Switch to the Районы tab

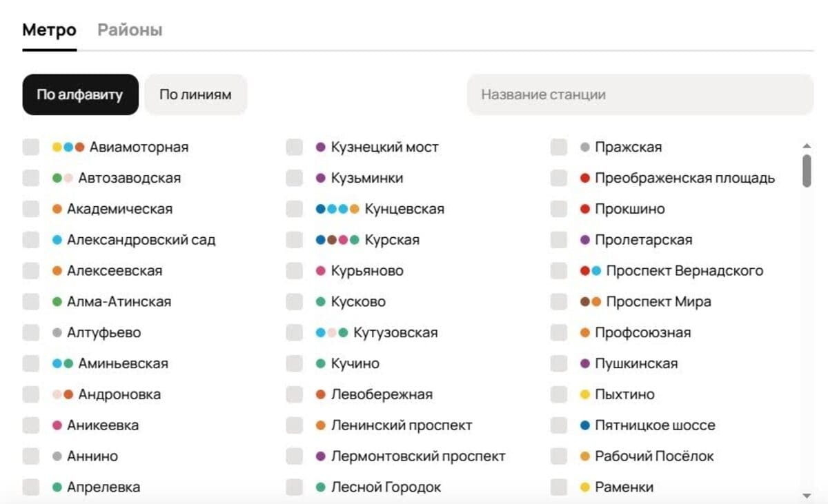pos(129,30)
